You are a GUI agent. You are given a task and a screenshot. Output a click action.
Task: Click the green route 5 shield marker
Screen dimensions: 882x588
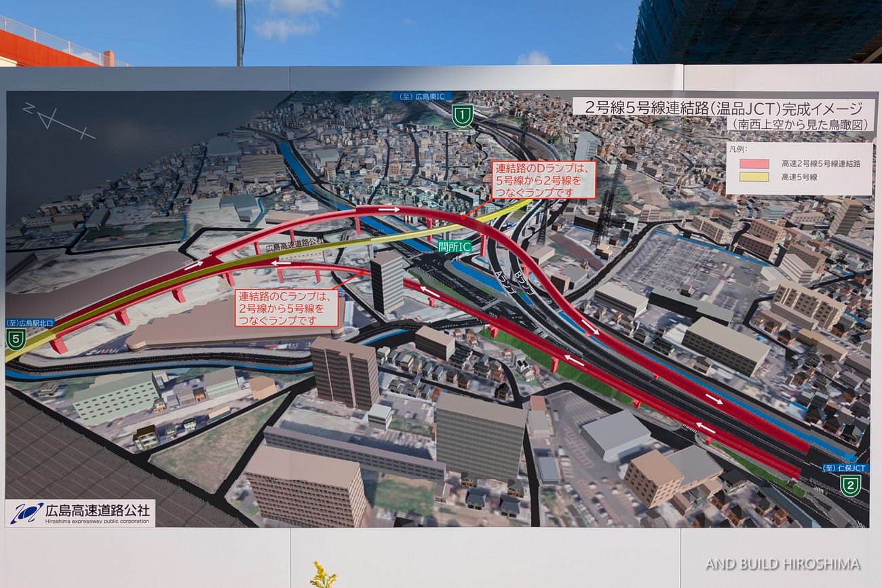click(16, 338)
